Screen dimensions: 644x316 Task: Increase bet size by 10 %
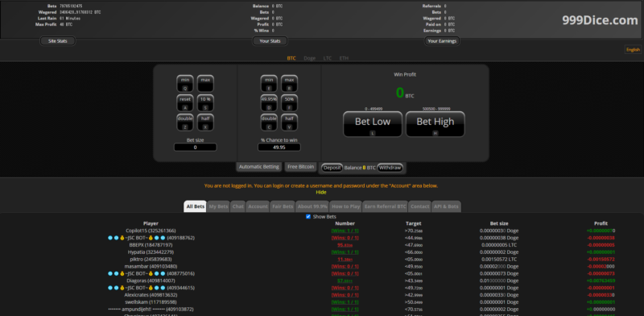tap(205, 103)
